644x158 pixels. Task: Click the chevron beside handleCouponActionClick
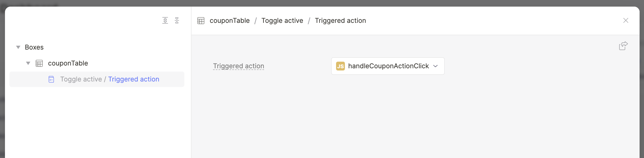point(436,66)
